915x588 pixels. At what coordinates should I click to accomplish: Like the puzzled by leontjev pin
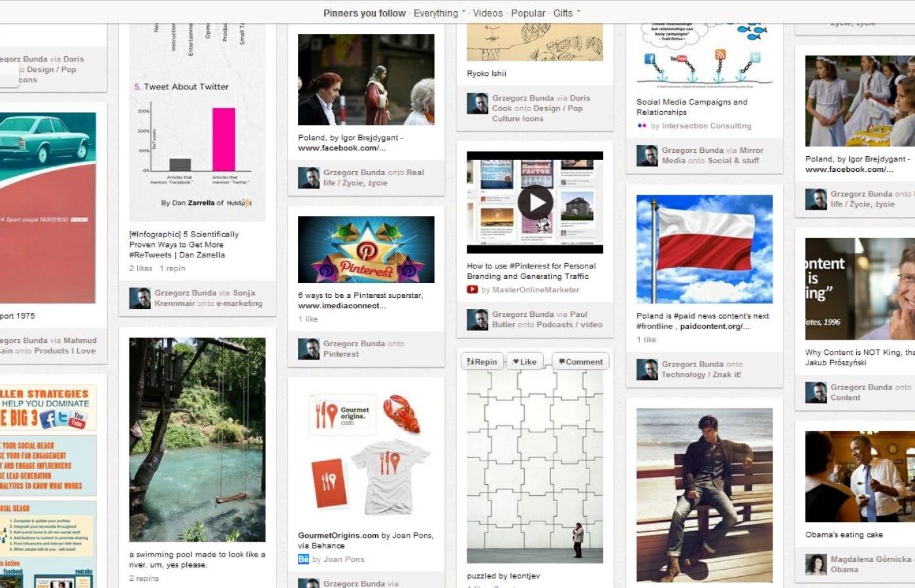click(x=524, y=361)
